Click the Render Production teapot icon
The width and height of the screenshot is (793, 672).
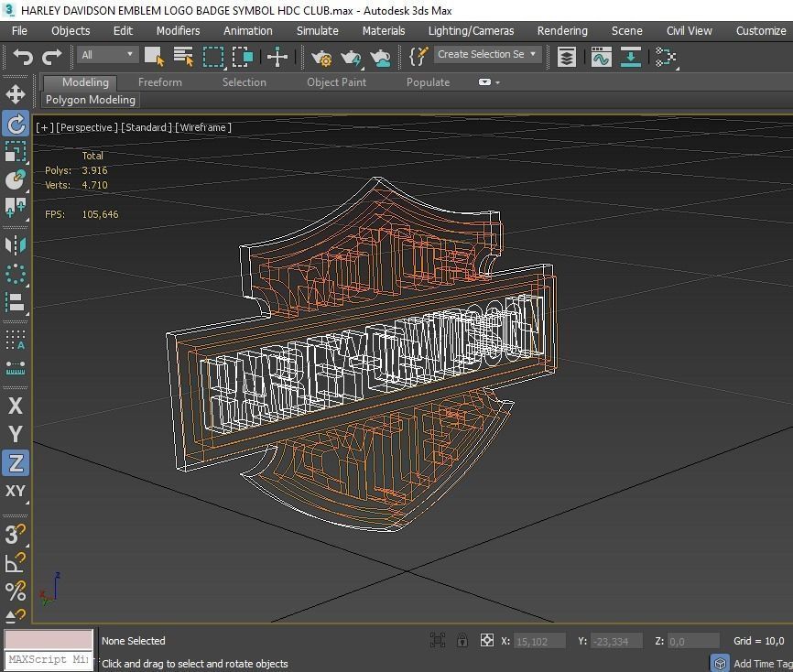pyautogui.click(x=351, y=57)
